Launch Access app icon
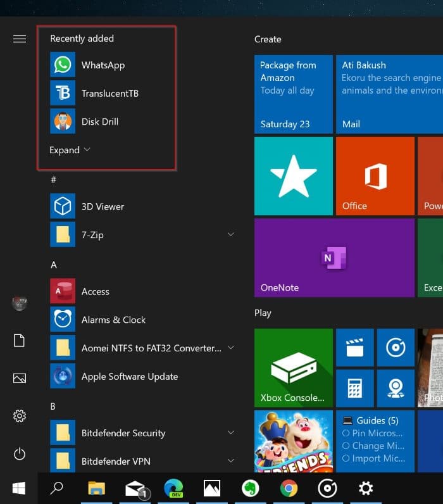 tap(63, 291)
